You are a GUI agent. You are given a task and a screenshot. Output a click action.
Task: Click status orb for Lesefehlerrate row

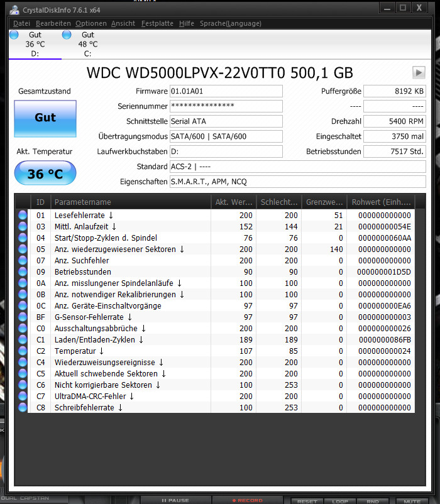[23, 216]
